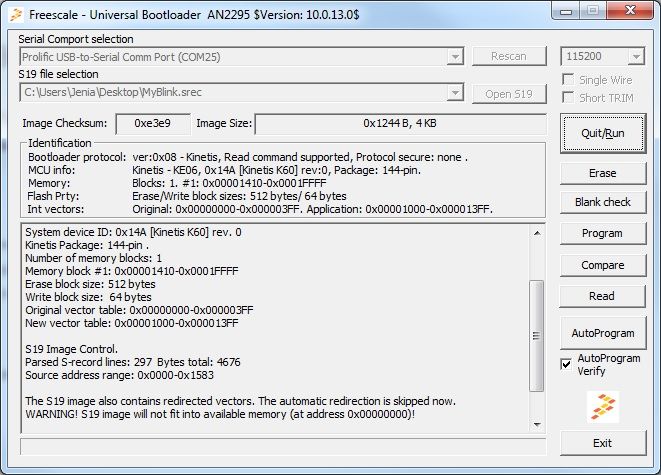Click the Freescale logo in title bar
The width and height of the screenshot is (661, 475).
[16, 15]
